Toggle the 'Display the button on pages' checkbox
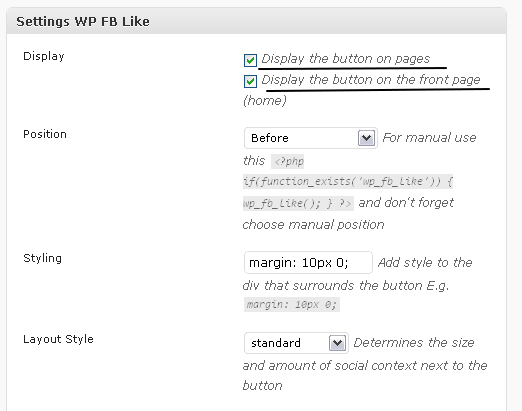522x411 pixels. [x=250, y=60]
